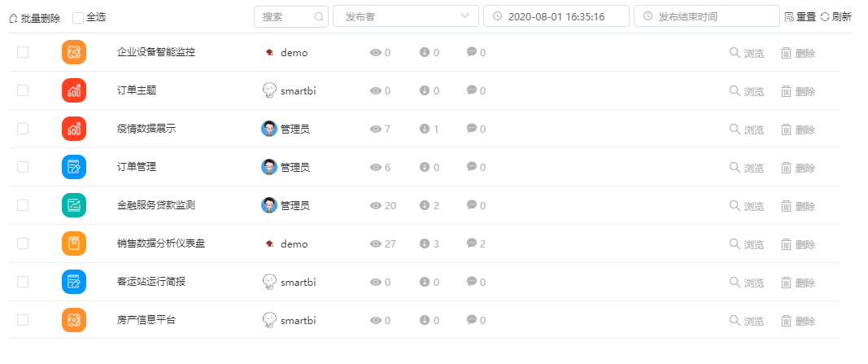The image size is (868, 364).
Task: Check the box for 企业设备智能监控
Action: click(23, 52)
